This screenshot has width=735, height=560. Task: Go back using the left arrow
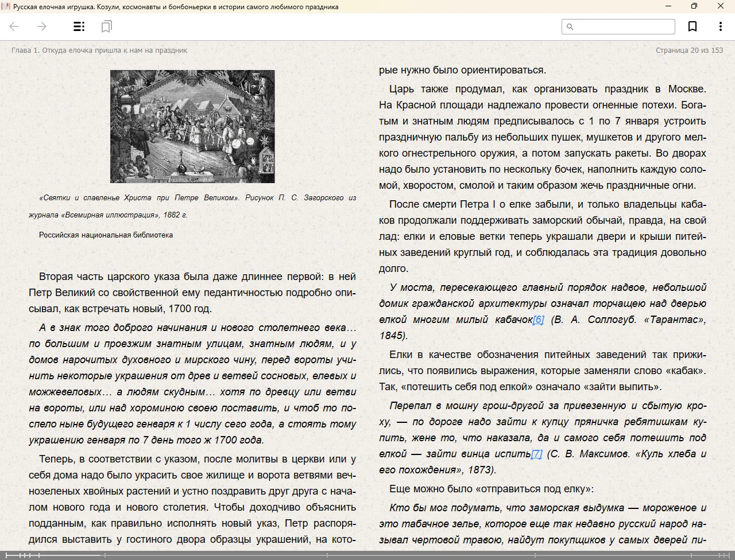[x=14, y=26]
